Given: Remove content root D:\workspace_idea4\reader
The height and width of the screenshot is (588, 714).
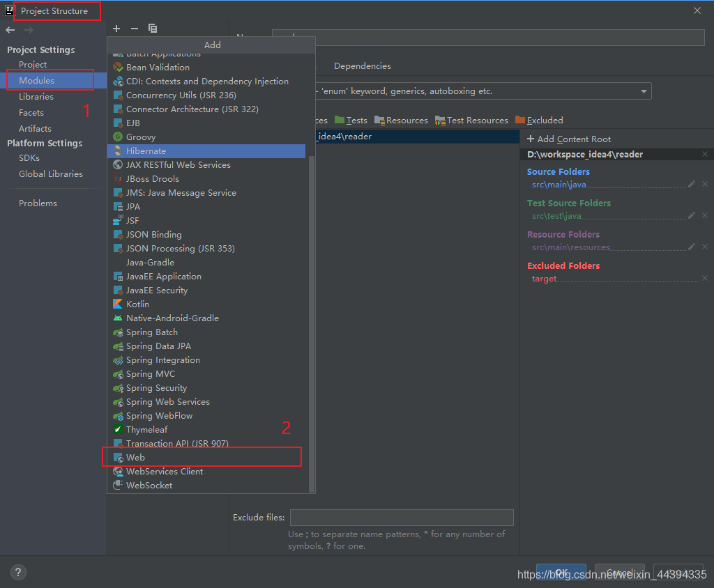Looking at the screenshot, I should 705,154.
